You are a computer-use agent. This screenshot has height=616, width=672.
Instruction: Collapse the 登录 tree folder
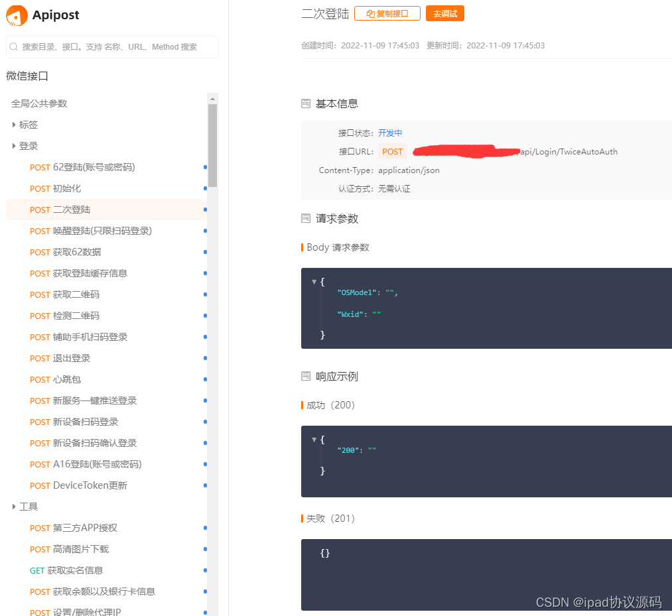(x=14, y=146)
